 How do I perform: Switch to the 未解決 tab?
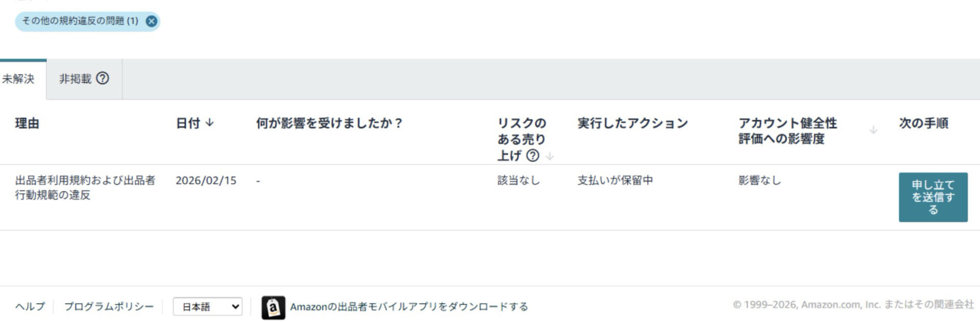18,79
